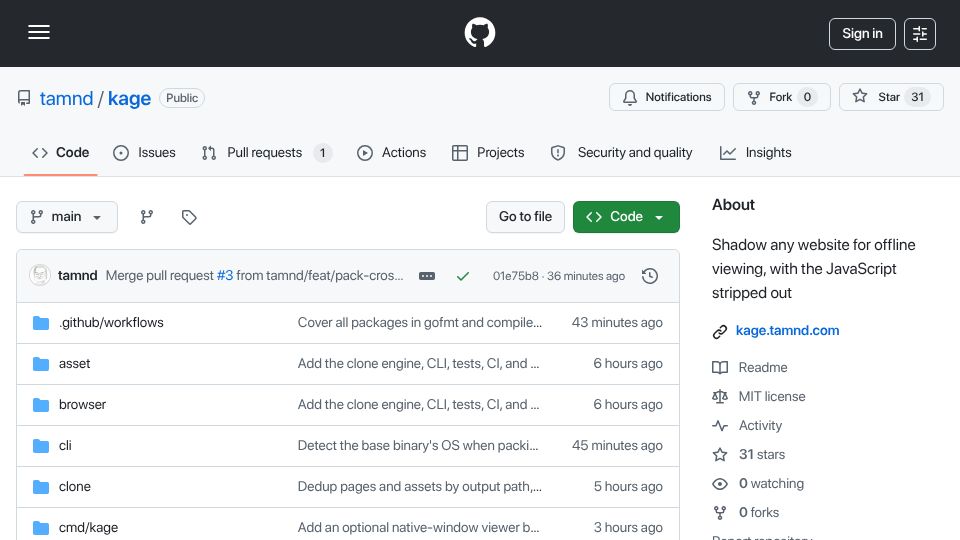Screen dimensions: 960x540
Task: Open commit hash 01e75b8
Action: point(516,276)
